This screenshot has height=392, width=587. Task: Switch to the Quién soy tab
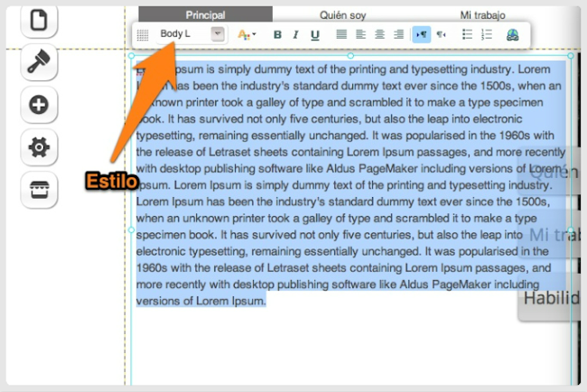click(343, 15)
